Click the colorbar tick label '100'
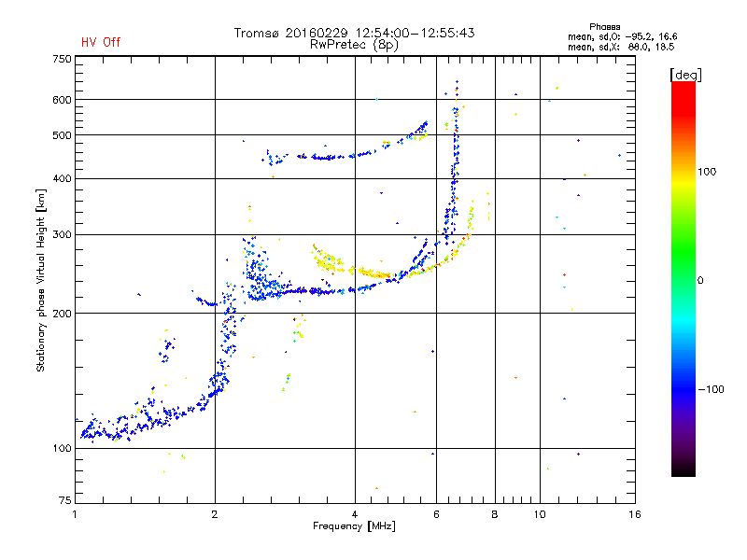Viewport: 747px width, 560px height. [707, 172]
